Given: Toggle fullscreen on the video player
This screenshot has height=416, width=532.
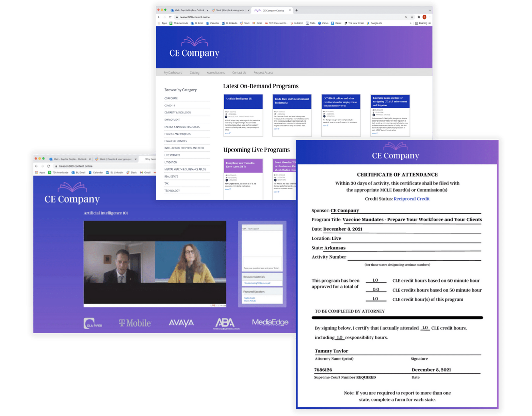Looking at the screenshot, I should coord(217,305).
